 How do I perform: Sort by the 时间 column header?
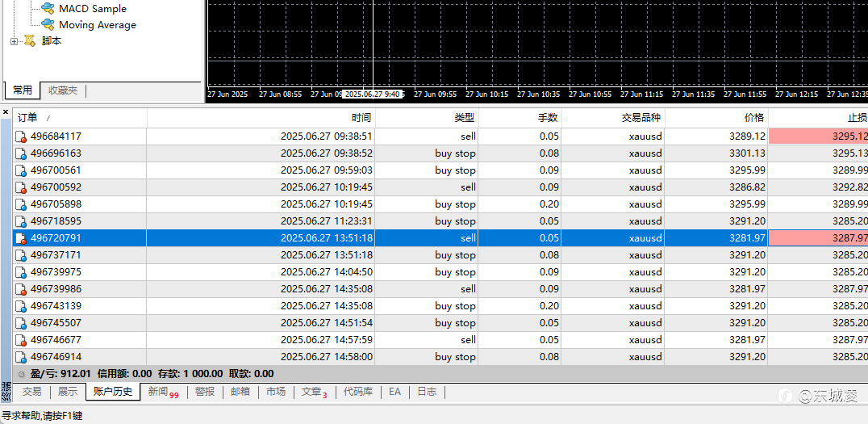(261, 117)
